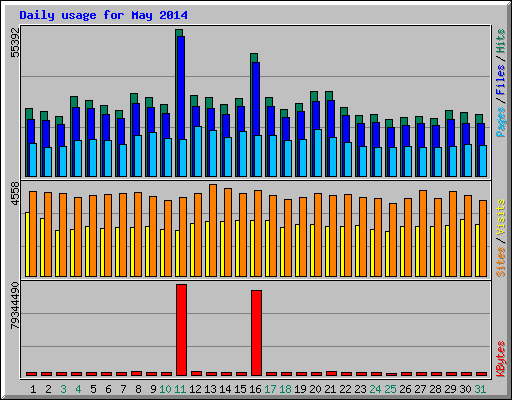Click the orange "Sites" legend label
Image resolution: width=512 pixels, height=400 pixels.
(x=501, y=262)
